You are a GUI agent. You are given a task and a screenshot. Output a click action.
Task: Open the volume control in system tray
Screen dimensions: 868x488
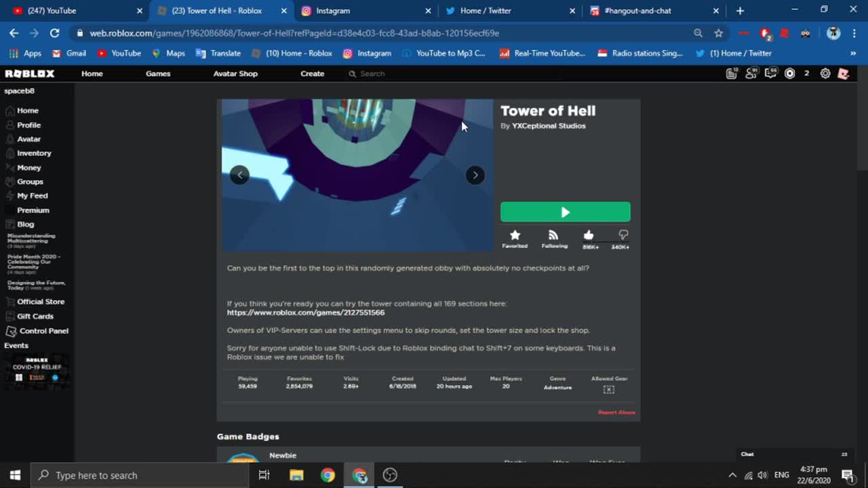pyautogui.click(x=763, y=475)
